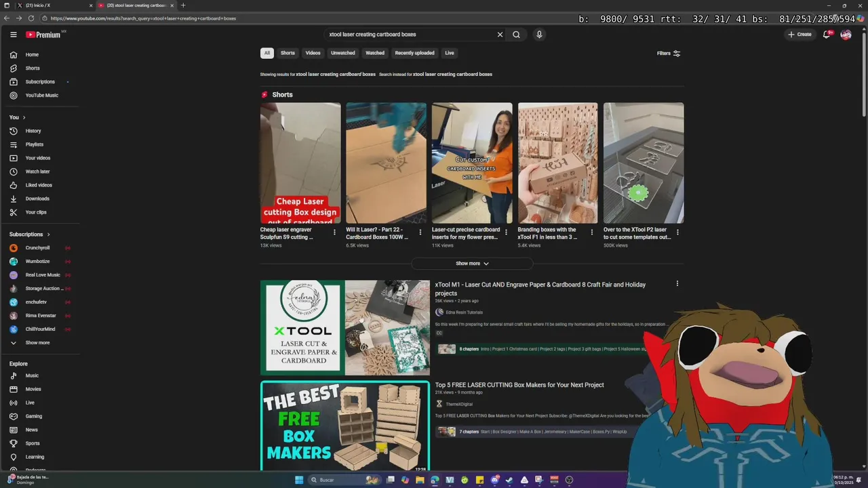
Task: Open options for Will It Laser short
Action: [x=420, y=232]
